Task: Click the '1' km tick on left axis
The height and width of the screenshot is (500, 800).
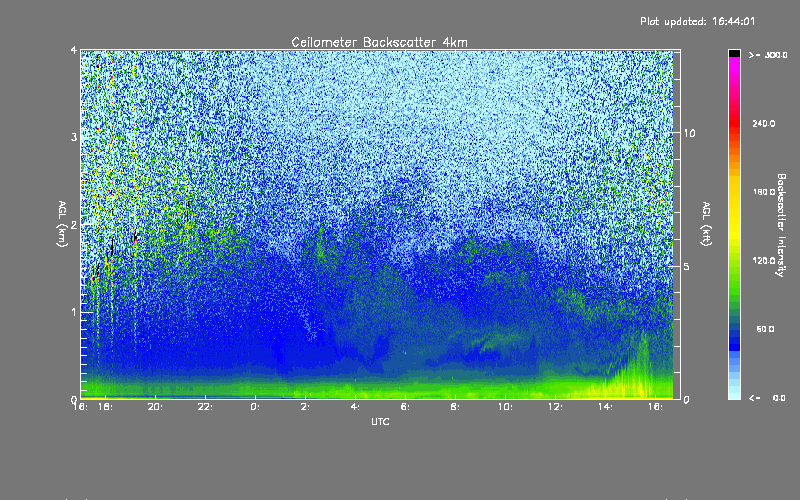Action: [74, 312]
